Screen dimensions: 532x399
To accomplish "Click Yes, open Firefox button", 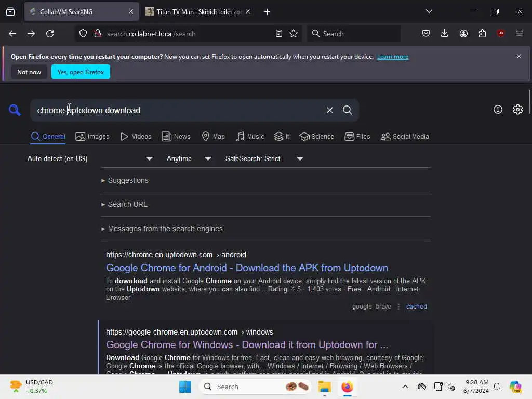I will click(81, 72).
